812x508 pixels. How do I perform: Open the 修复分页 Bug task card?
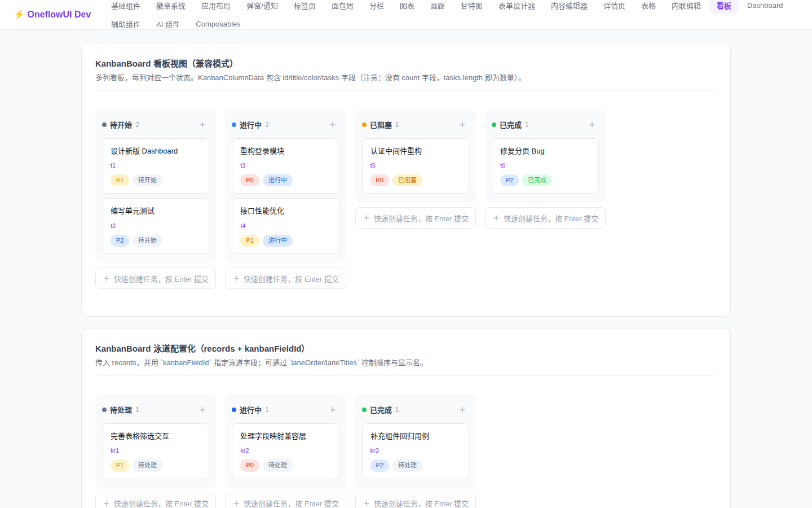(x=545, y=166)
